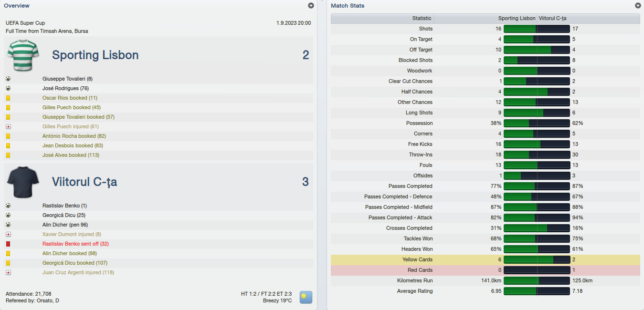This screenshot has width=644, height=310.
Task: Click injury icon beside Xavier Dumont injured
Action: [x=8, y=234]
